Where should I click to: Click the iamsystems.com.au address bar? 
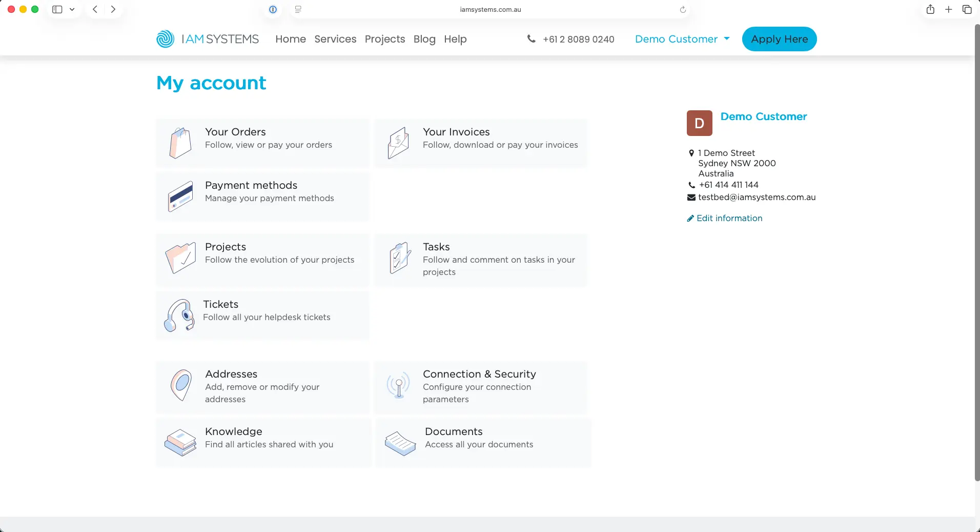pyautogui.click(x=490, y=9)
